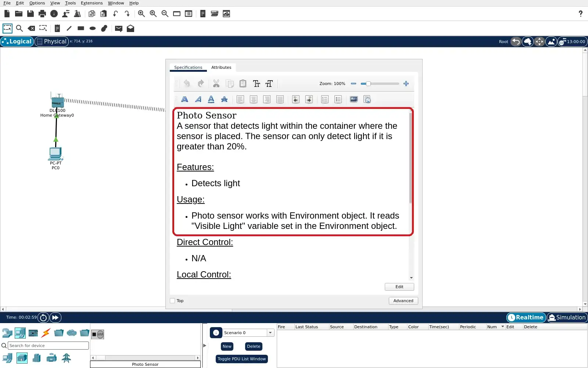Add a complex PDU open envelope
The height and width of the screenshot is (368, 588).
tap(130, 28)
